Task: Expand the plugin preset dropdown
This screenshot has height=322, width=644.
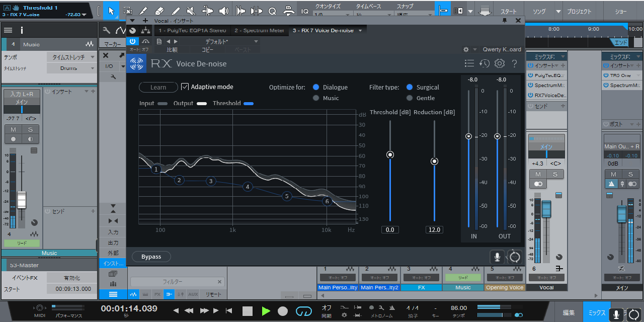Action: (256, 41)
